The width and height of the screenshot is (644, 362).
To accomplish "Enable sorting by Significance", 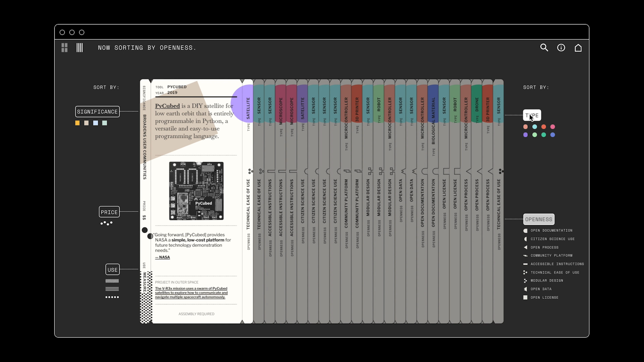I will (97, 112).
